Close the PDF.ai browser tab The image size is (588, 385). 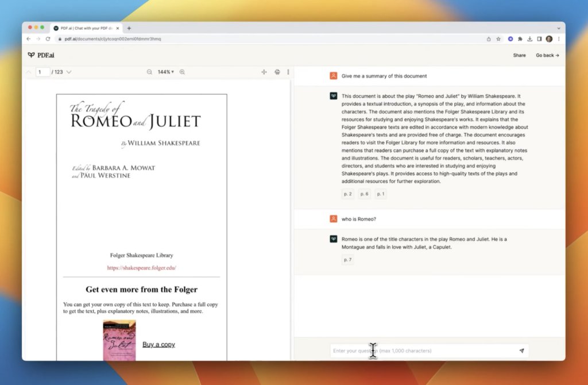pyautogui.click(x=118, y=28)
